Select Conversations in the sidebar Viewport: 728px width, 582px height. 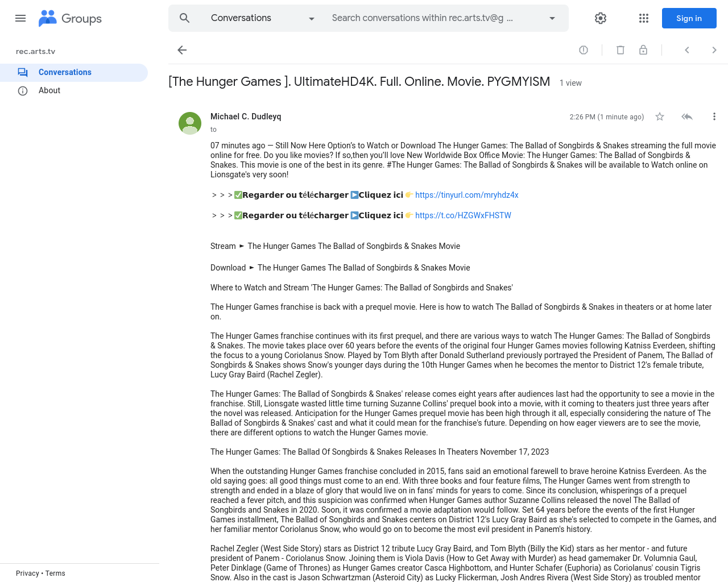(x=74, y=72)
